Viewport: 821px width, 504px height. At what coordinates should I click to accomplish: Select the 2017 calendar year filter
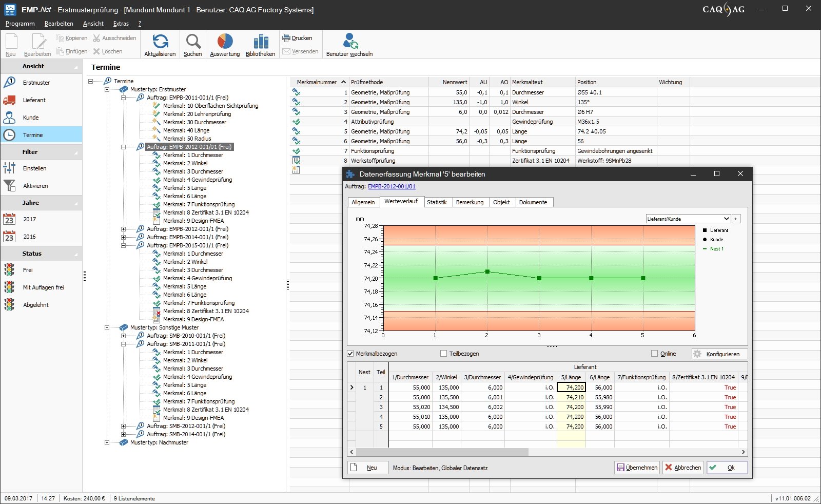click(x=10, y=220)
